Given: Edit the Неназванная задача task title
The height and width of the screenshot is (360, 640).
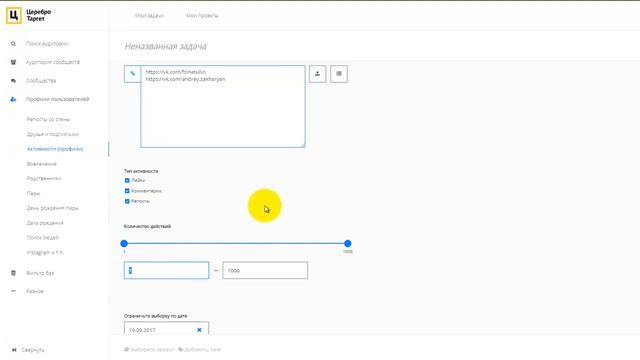Looking at the screenshot, I should point(165,46).
